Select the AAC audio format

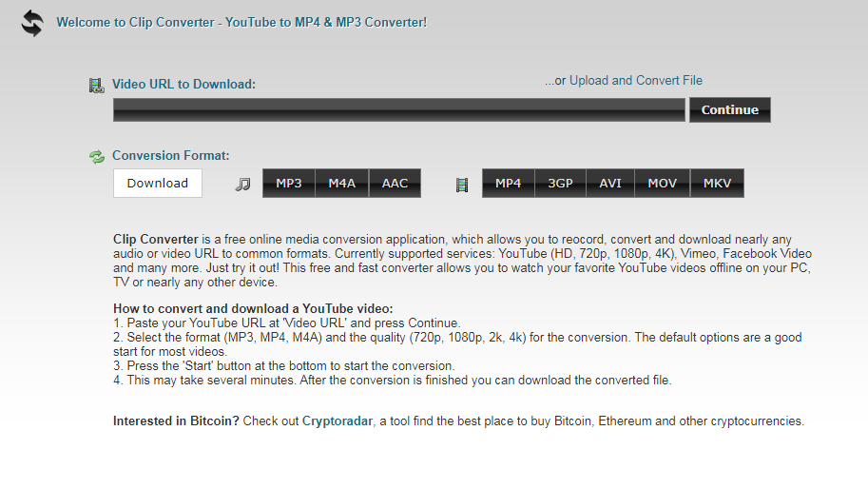pos(395,184)
